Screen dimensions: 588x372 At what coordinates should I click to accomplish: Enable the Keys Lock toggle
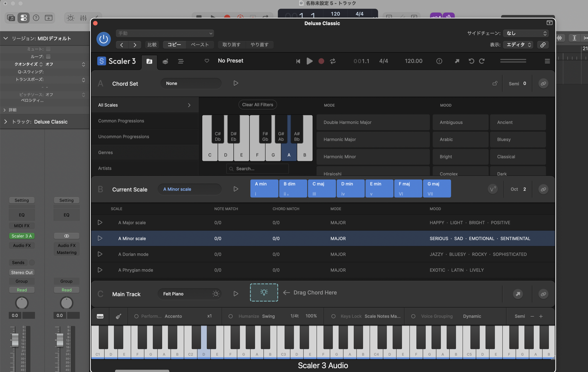[333, 316]
